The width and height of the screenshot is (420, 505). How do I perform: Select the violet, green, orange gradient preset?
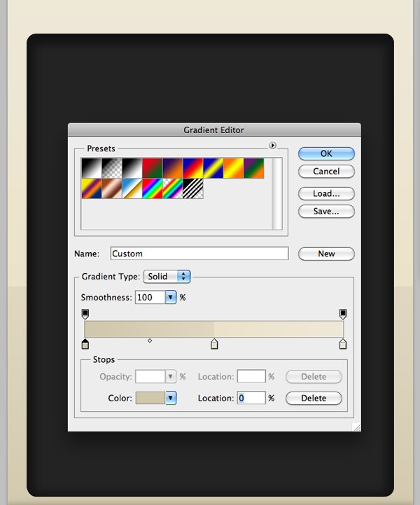coord(254,168)
